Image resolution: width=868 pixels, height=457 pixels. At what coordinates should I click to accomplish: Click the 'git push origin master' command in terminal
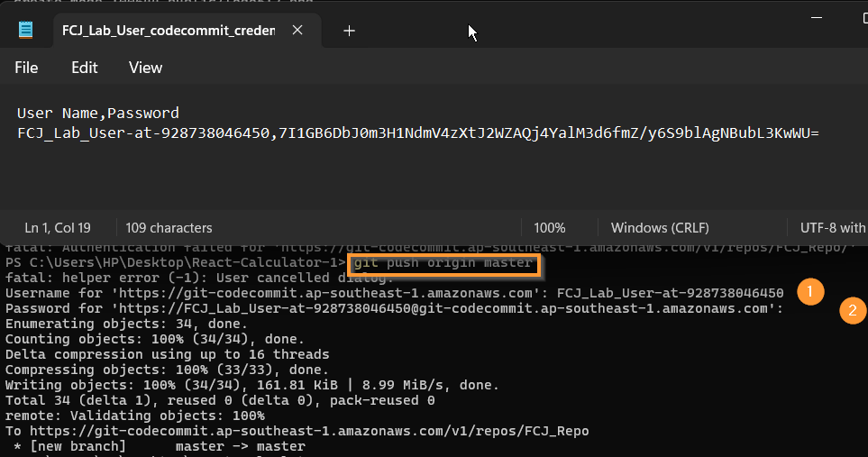point(443,263)
